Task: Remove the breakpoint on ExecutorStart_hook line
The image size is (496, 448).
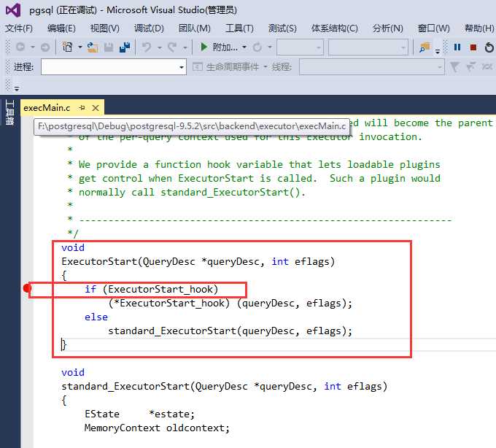Action: coord(27,288)
